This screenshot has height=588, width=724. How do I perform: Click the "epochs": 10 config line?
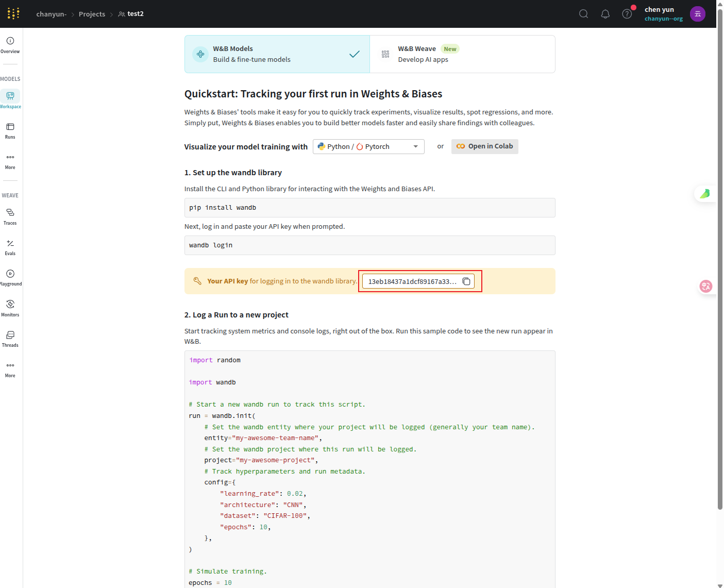pyautogui.click(x=245, y=527)
